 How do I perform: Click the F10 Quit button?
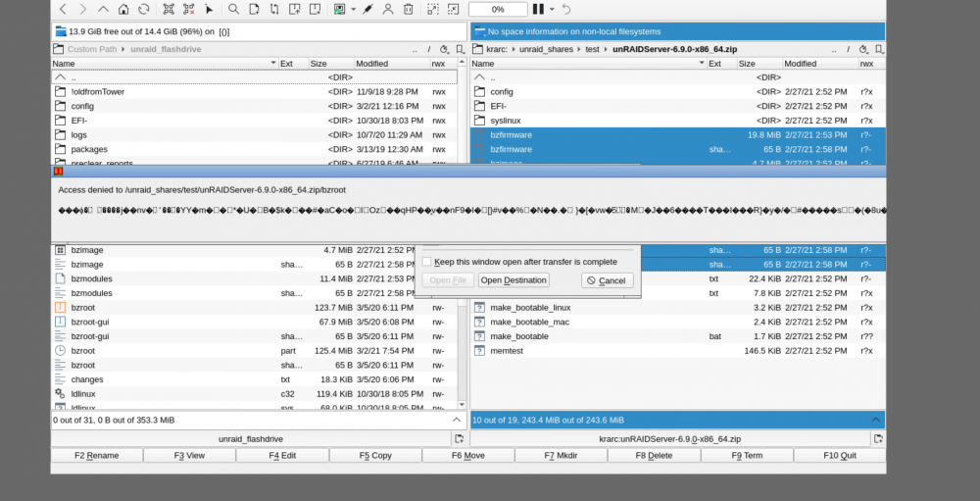[840, 455]
